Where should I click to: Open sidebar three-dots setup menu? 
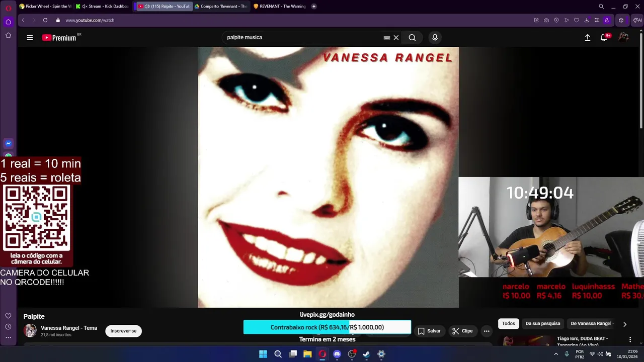point(8,338)
